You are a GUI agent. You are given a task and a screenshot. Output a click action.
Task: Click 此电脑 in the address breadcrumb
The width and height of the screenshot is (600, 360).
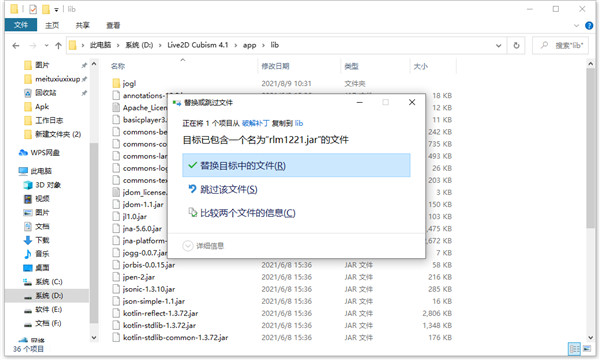click(x=100, y=45)
